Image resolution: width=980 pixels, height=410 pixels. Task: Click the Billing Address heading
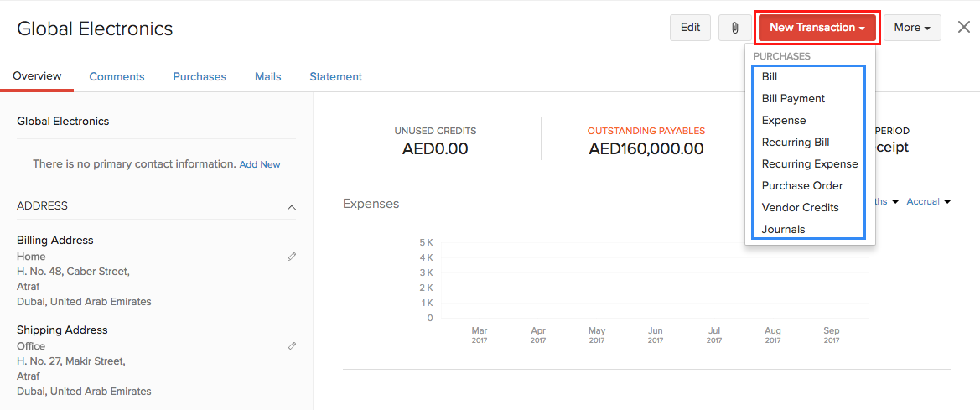pos(55,240)
